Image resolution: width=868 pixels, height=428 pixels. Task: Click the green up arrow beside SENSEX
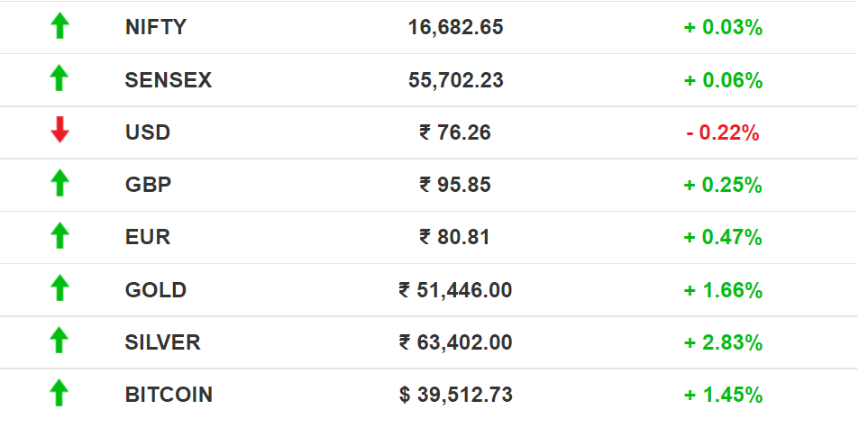coord(59,78)
